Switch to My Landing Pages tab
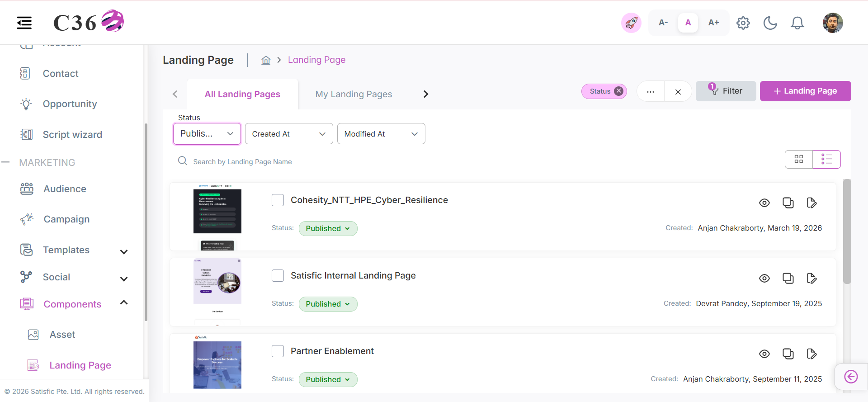 pos(354,94)
